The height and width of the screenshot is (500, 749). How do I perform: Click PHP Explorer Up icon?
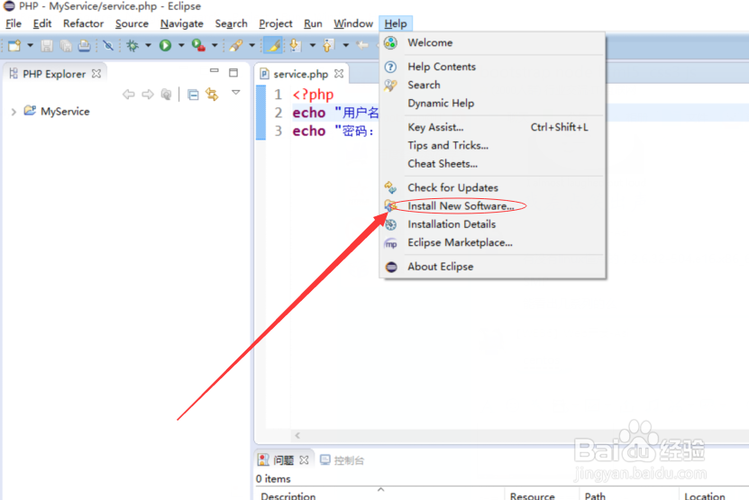pos(166,94)
